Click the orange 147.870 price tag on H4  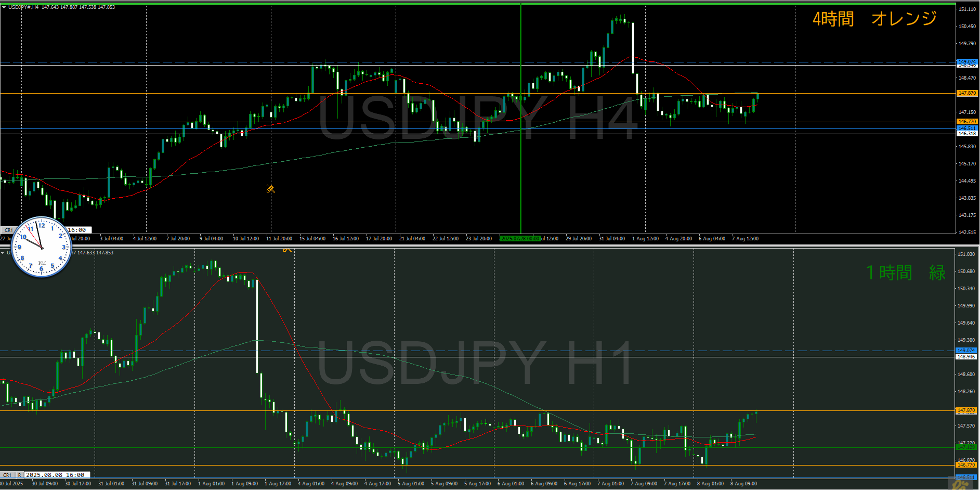click(967, 93)
